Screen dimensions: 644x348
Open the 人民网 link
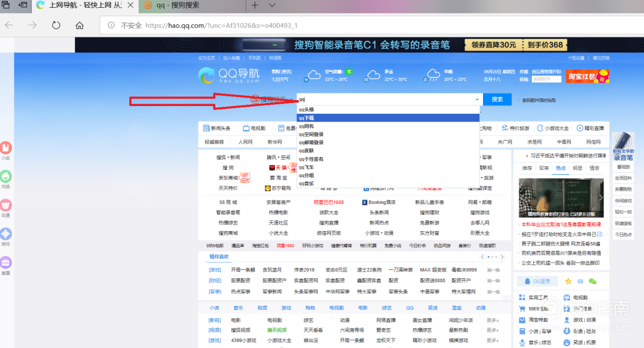coord(245,142)
